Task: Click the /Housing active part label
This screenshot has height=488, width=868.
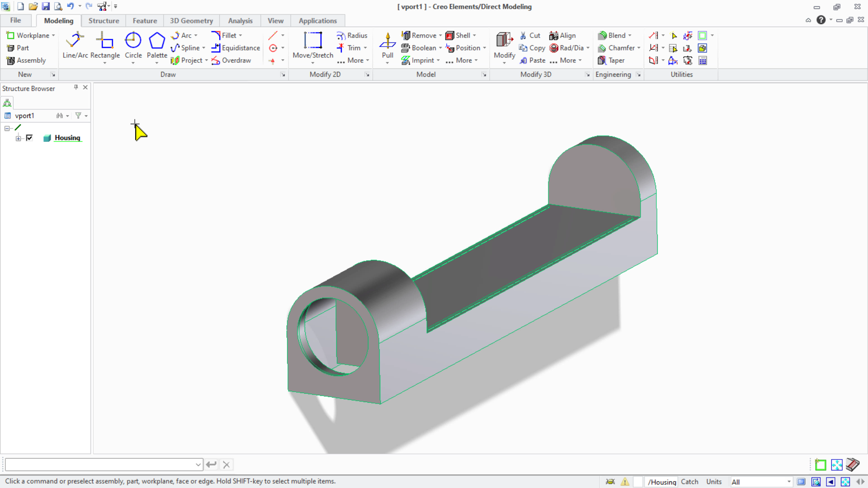Action: (661, 482)
